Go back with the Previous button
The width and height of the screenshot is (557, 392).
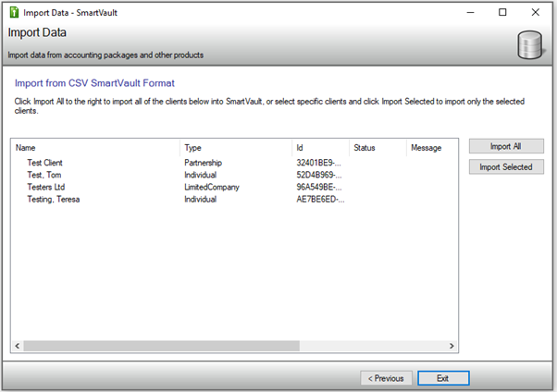pyautogui.click(x=385, y=378)
